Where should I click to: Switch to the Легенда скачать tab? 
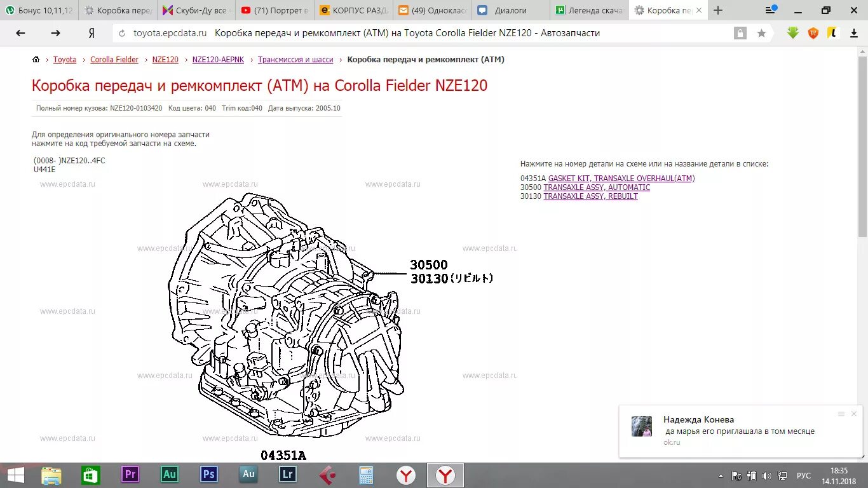[589, 10]
